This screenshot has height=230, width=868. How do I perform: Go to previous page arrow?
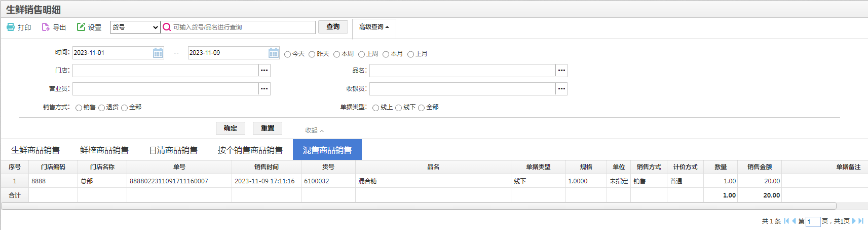(x=794, y=221)
